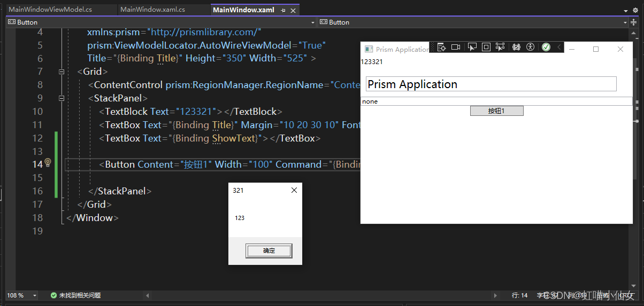Collapse debug toolbar with left chevron
Screen dimensions: 644x306
559,48
